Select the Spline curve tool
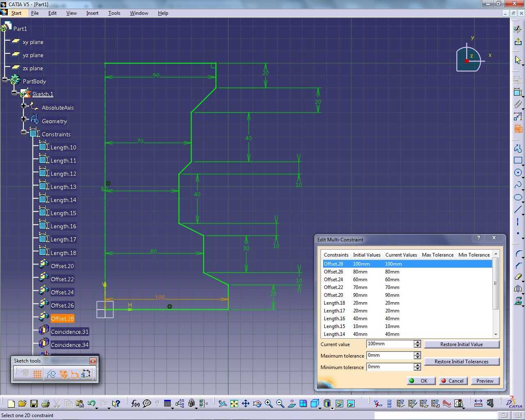Screen dimensions: 525x420 (x=518, y=185)
